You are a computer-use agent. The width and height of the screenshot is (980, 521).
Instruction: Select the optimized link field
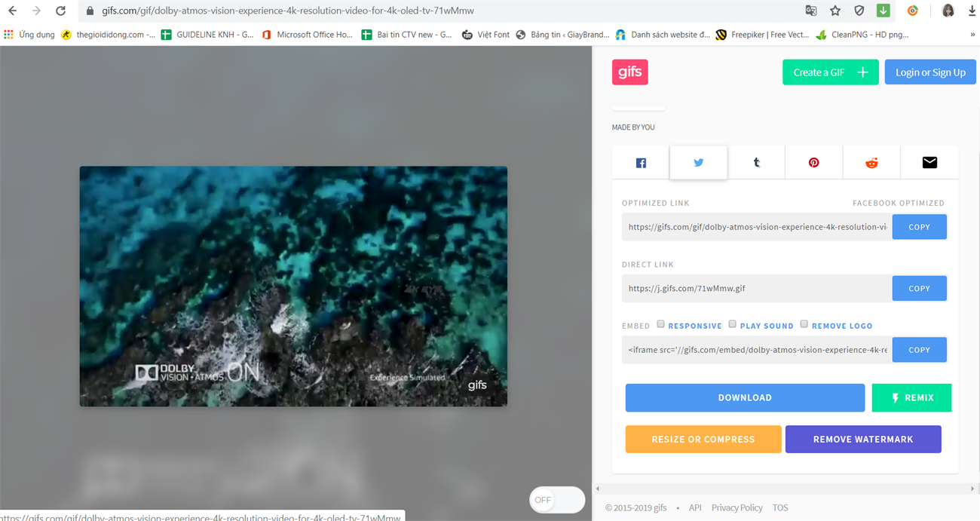(x=757, y=227)
